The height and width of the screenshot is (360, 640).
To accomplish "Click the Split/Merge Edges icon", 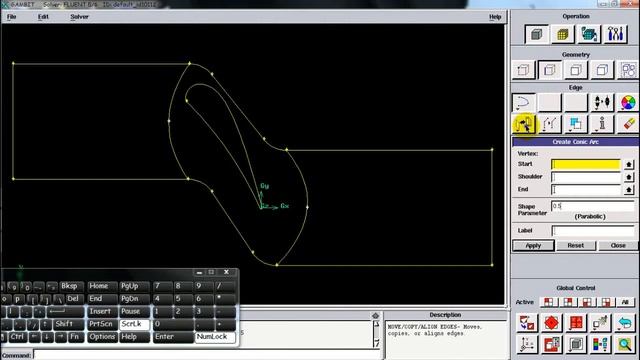I will point(550,124).
